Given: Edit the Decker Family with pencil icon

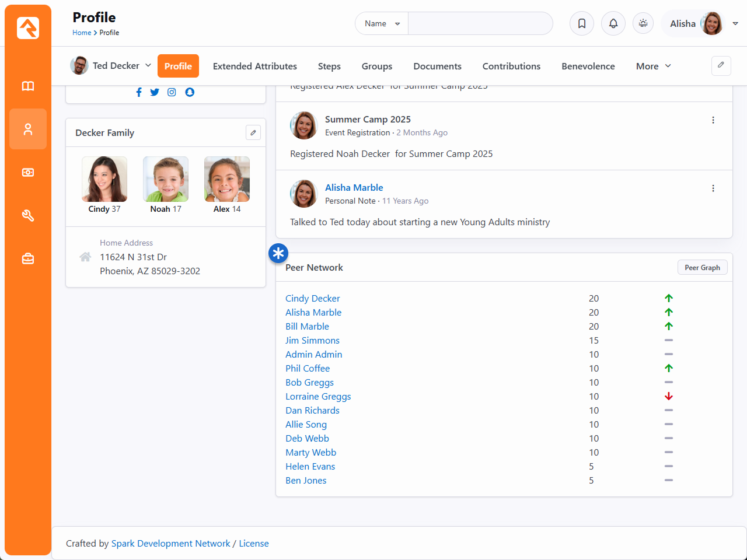Looking at the screenshot, I should coord(253,132).
